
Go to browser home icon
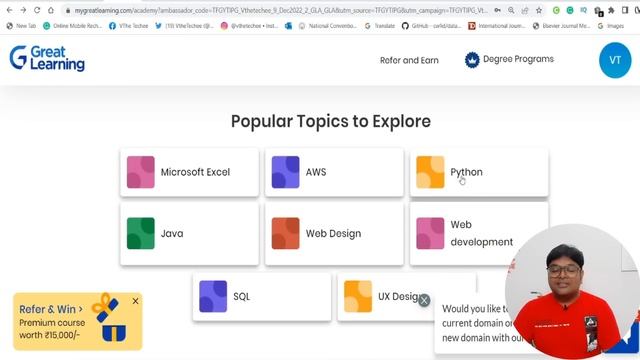click(x=51, y=10)
